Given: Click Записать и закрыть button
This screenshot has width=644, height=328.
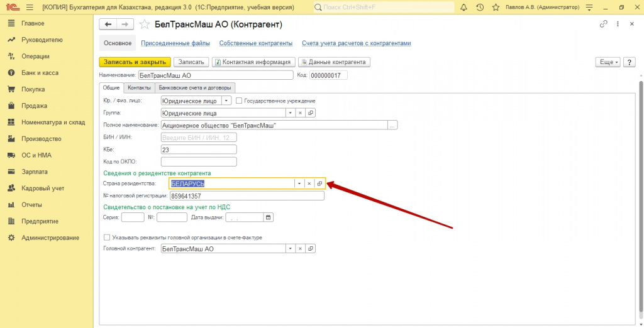Looking at the screenshot, I should click(x=135, y=62).
